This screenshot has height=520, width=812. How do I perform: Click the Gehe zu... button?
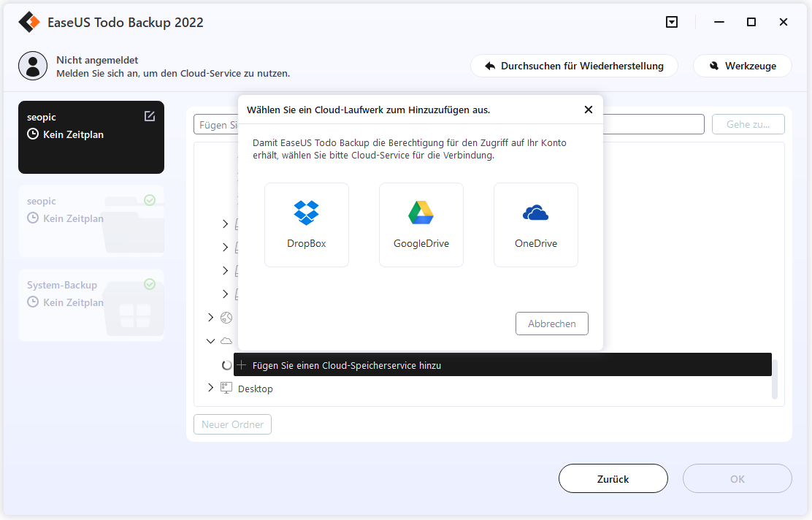[748, 124]
